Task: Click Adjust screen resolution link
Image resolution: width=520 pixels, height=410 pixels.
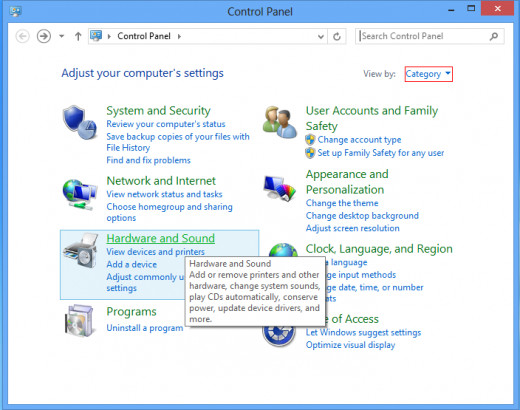Action: click(352, 228)
